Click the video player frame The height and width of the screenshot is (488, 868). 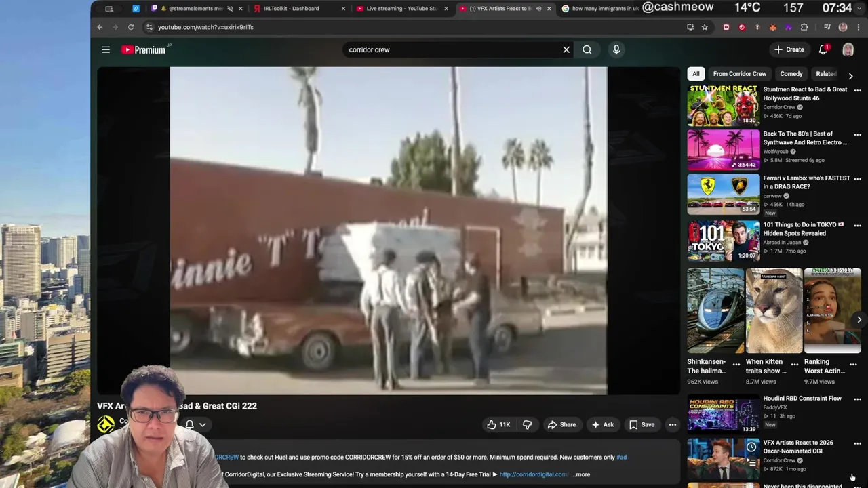[388, 230]
